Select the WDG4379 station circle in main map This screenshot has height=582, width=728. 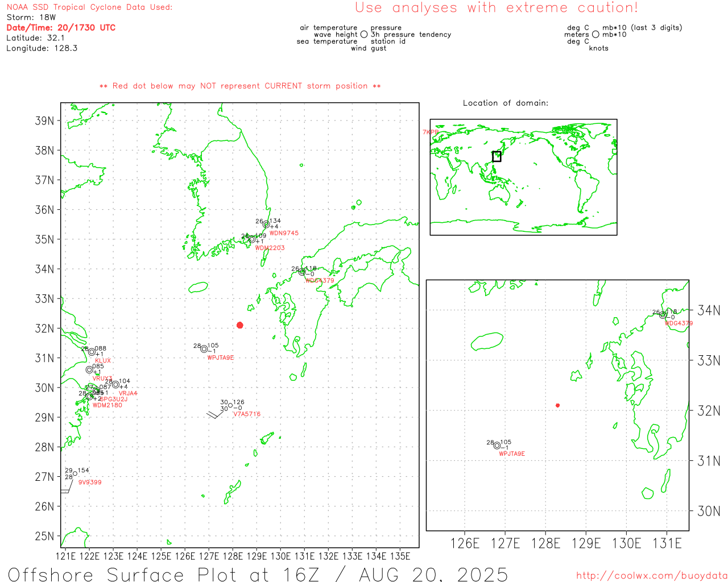(x=303, y=272)
